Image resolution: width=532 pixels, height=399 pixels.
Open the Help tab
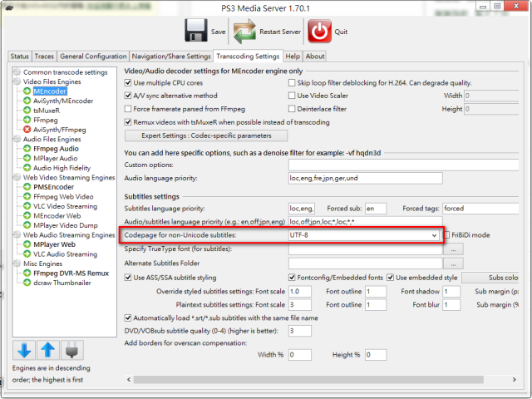click(x=293, y=57)
